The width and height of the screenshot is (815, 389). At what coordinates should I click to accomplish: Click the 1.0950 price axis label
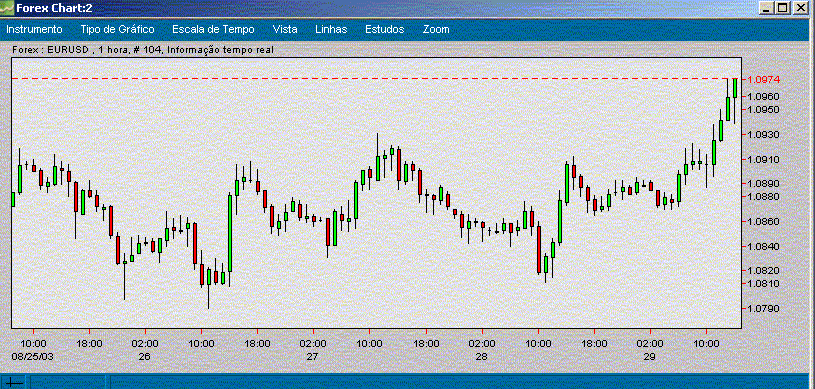coord(764,109)
